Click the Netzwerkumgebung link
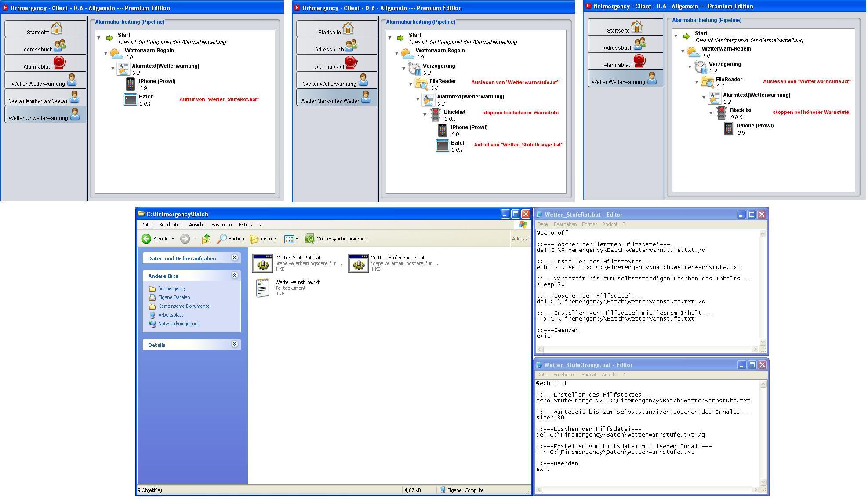 point(179,324)
